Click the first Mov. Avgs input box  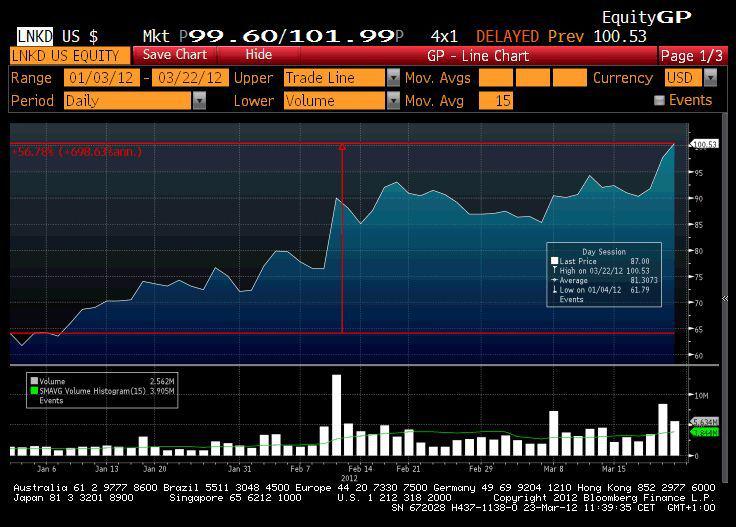coord(496,77)
